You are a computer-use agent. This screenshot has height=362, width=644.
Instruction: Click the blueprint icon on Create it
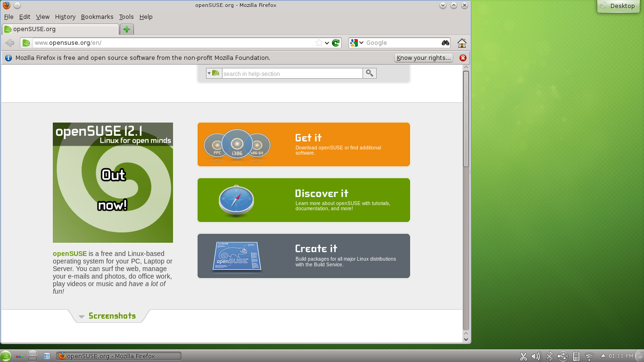237,257
